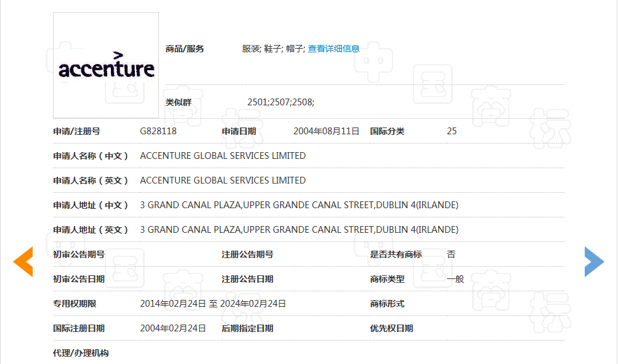Click the 优先权日期 label
The width and height of the screenshot is (618, 364).
coord(391,328)
